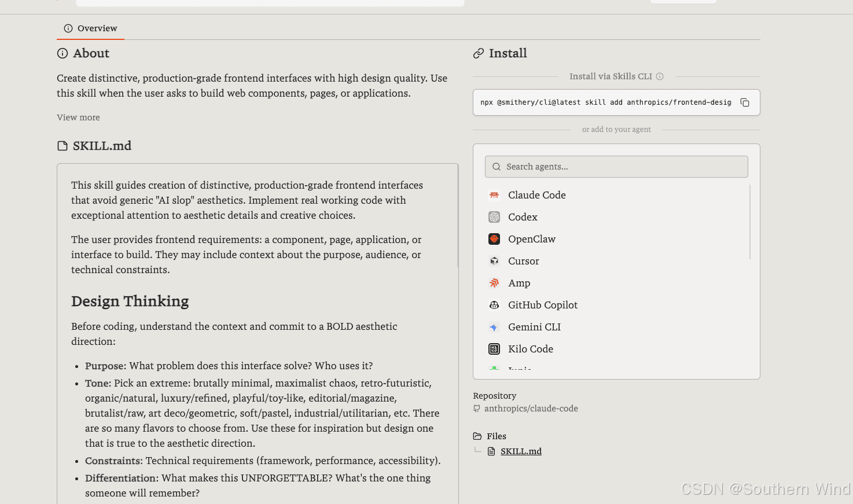Click the agents list scrollbar

click(x=750, y=222)
